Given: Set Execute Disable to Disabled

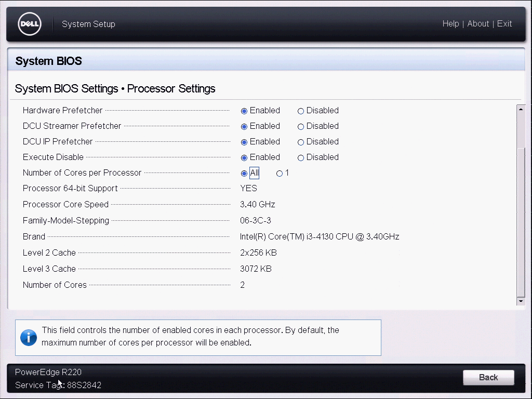Looking at the screenshot, I should pyautogui.click(x=301, y=158).
